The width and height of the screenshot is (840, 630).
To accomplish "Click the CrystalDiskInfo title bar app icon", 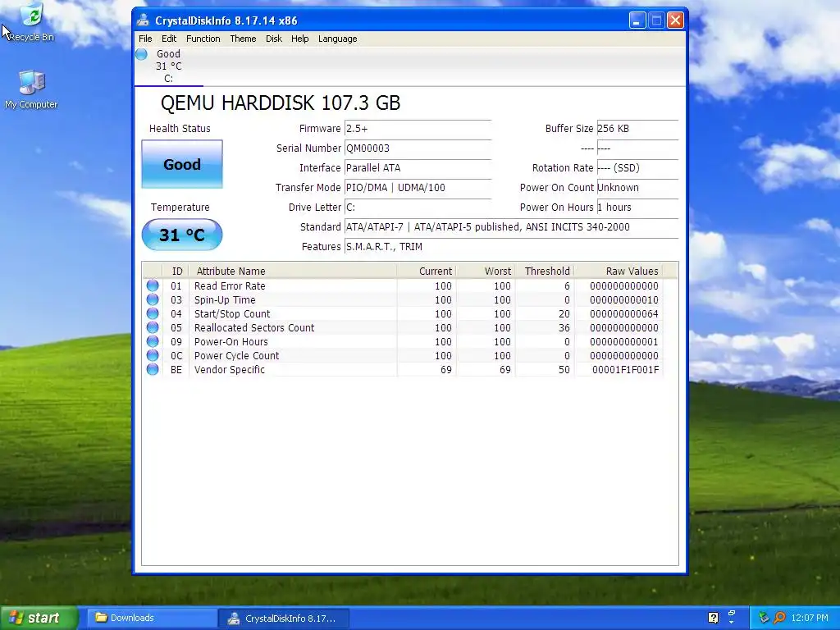I will coord(143,21).
